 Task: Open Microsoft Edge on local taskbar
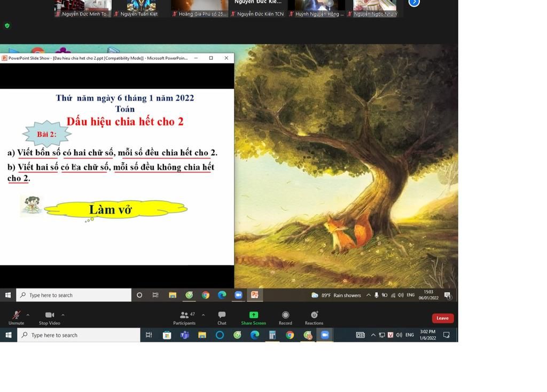click(255, 335)
